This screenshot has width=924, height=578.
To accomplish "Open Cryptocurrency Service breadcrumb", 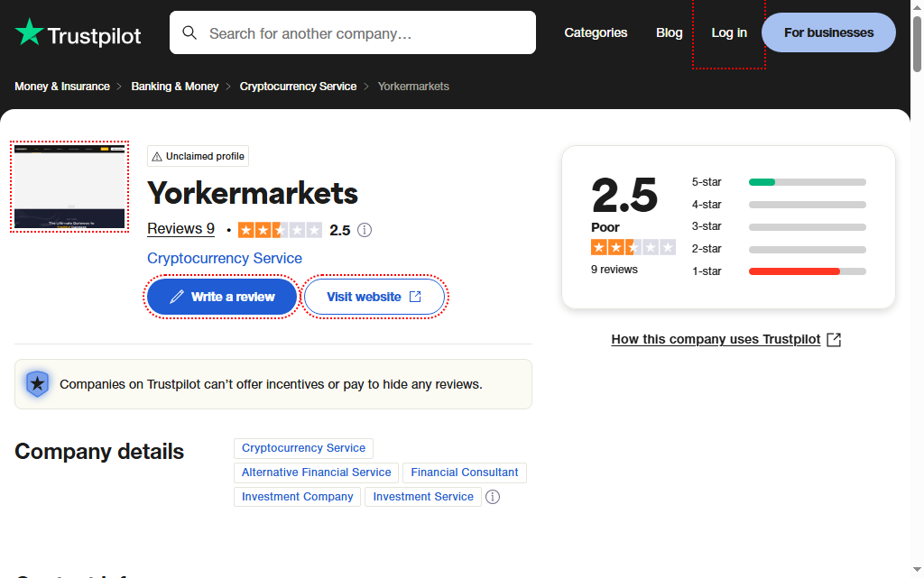I will (298, 87).
